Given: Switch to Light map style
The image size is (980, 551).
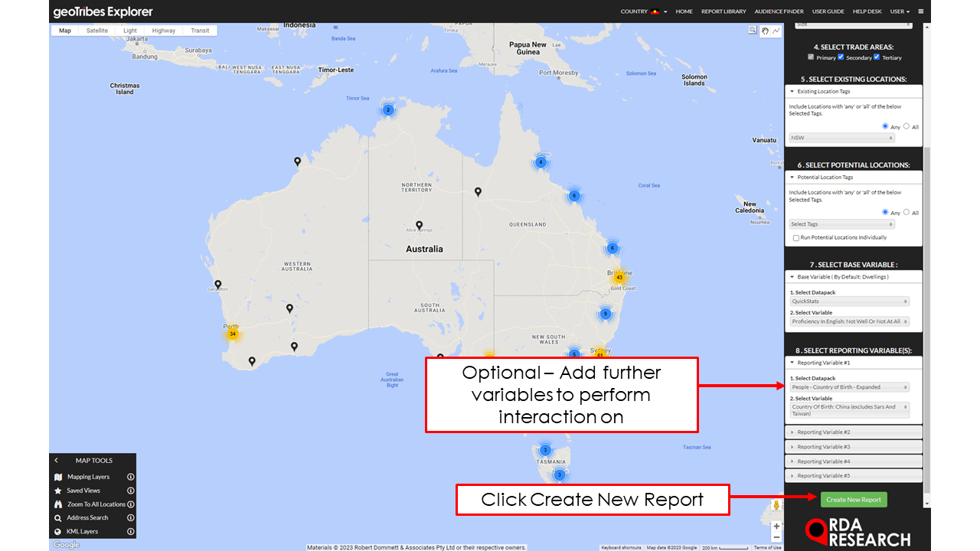Looking at the screenshot, I should (130, 31).
